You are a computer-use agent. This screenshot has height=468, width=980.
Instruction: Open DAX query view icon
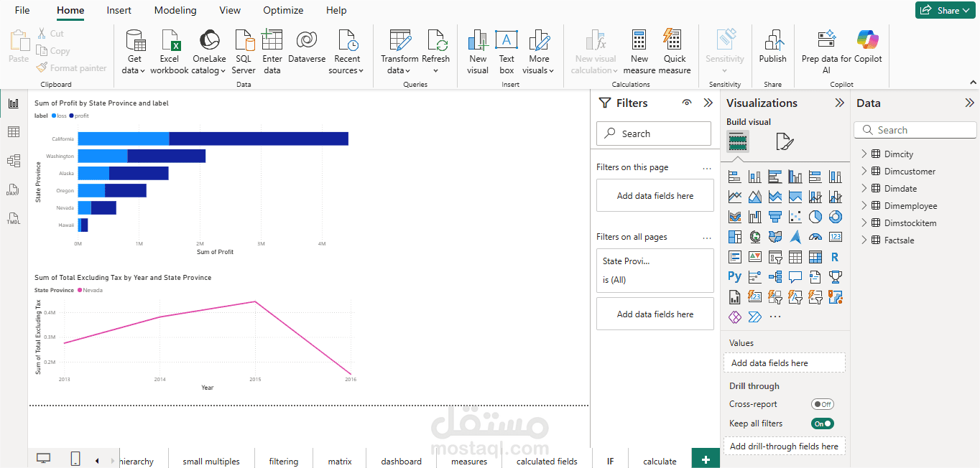click(14, 189)
